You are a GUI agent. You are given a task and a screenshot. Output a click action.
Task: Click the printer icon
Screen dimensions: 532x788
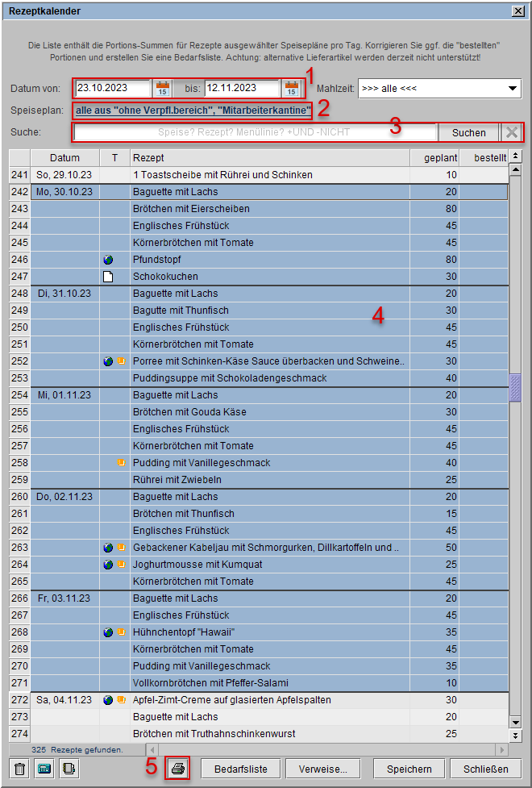coord(178,769)
